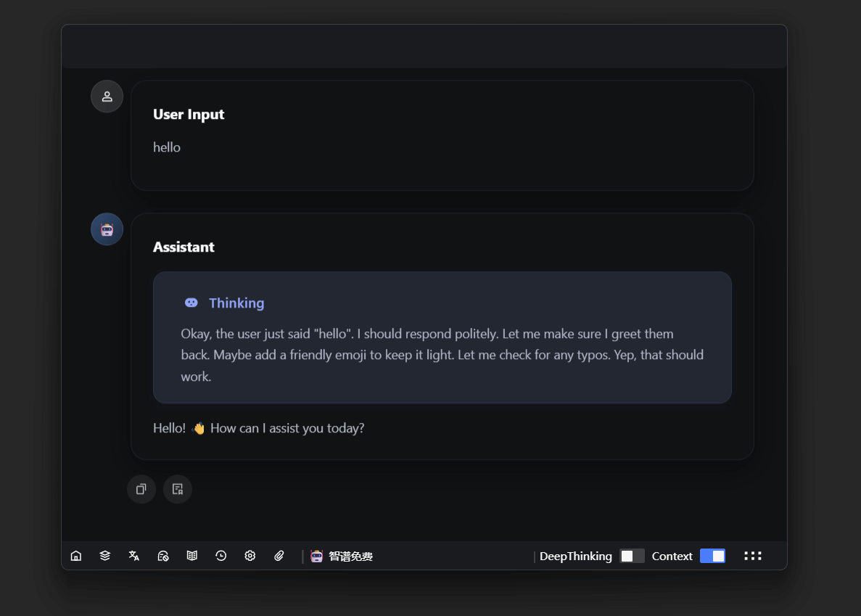
Task: Save response with the bookmark note icon
Action: point(178,489)
